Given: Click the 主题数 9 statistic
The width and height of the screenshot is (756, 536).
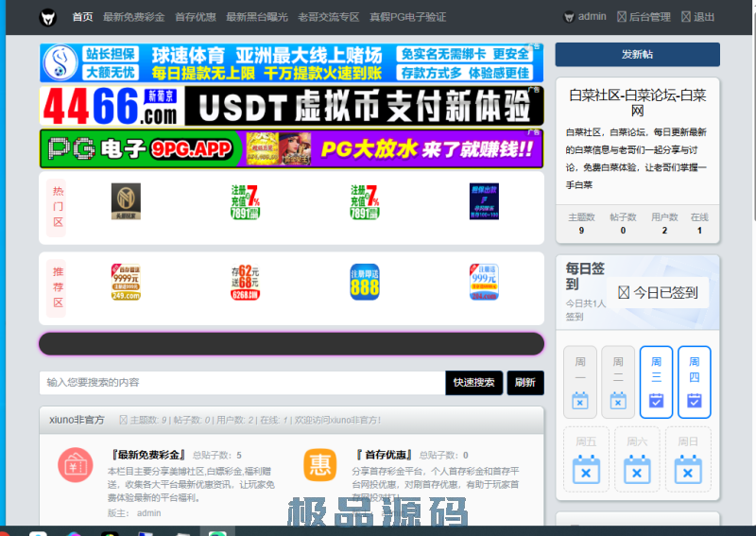Looking at the screenshot, I should coord(581,224).
